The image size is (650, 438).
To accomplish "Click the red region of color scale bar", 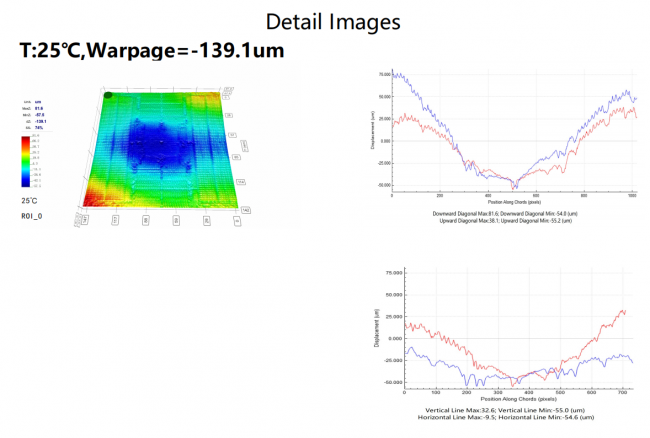I will point(26,143).
